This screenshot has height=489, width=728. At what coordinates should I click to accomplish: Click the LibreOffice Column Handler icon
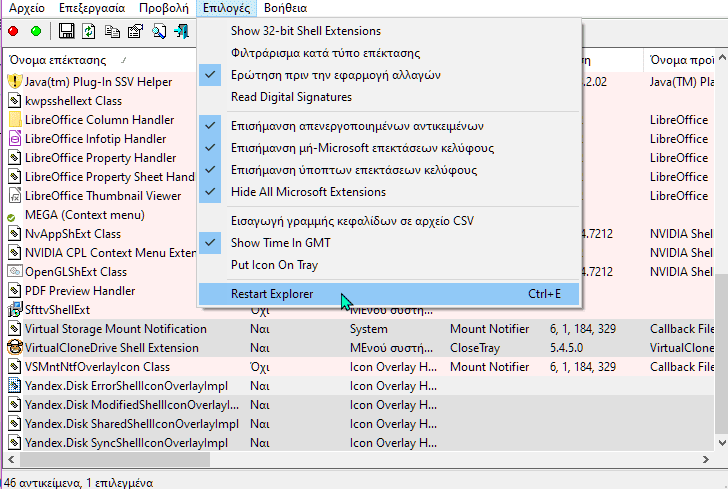15,120
